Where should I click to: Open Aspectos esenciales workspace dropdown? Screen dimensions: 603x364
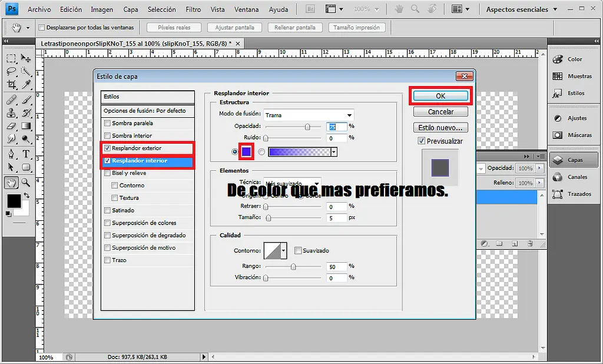(522, 9)
